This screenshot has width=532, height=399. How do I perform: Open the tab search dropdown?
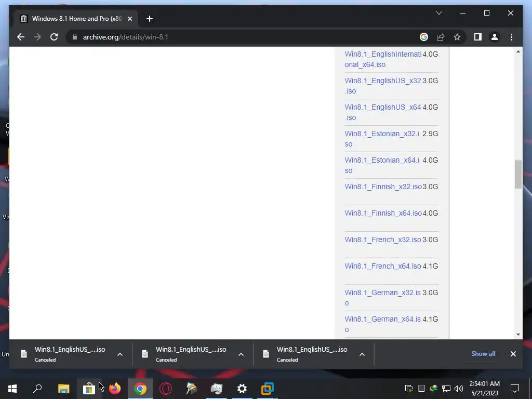click(438, 13)
